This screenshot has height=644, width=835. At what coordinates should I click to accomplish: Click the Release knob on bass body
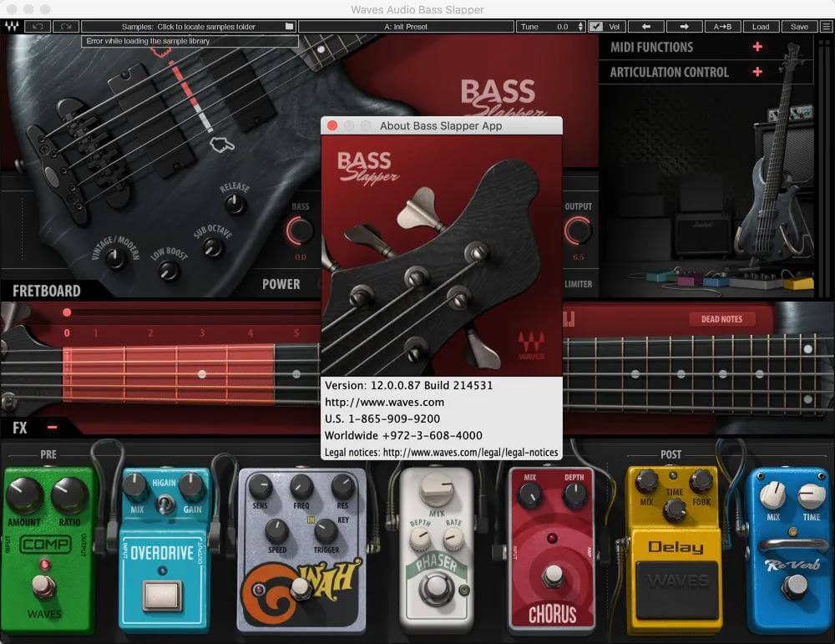pos(233,204)
